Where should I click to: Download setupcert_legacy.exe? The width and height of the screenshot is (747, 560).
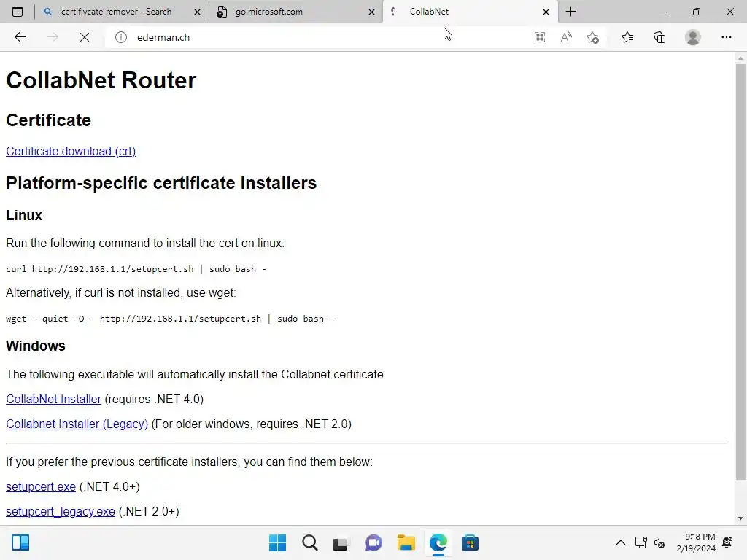coord(60,511)
